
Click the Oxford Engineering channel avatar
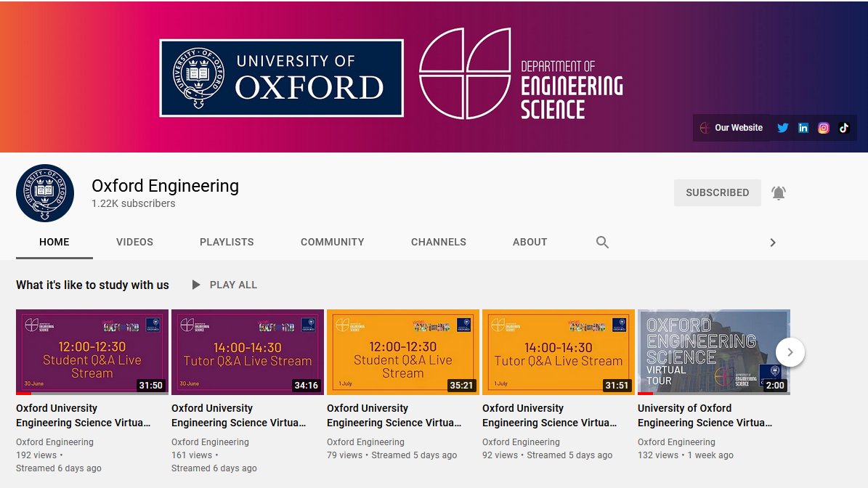click(x=45, y=193)
